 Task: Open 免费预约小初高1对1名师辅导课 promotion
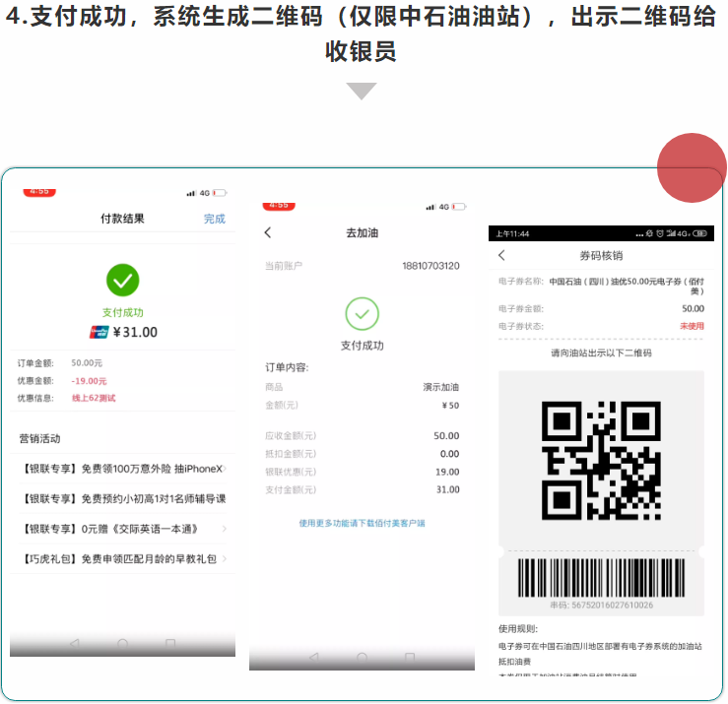click(123, 499)
